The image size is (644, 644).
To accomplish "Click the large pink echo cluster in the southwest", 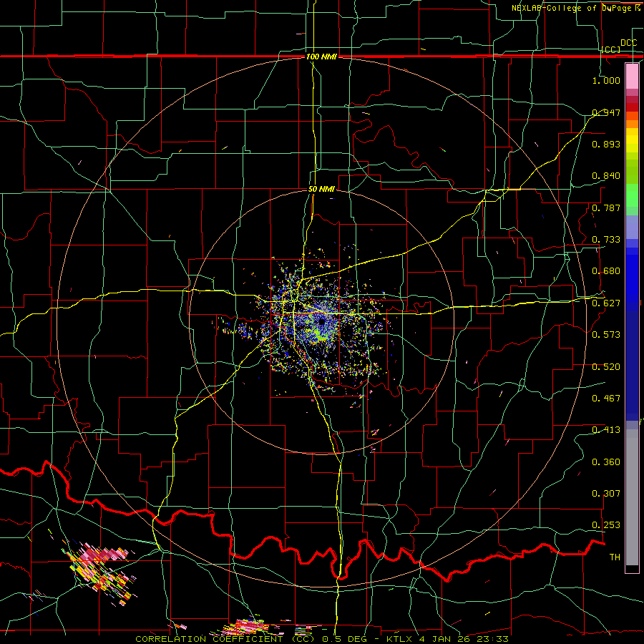I will pos(101,574).
